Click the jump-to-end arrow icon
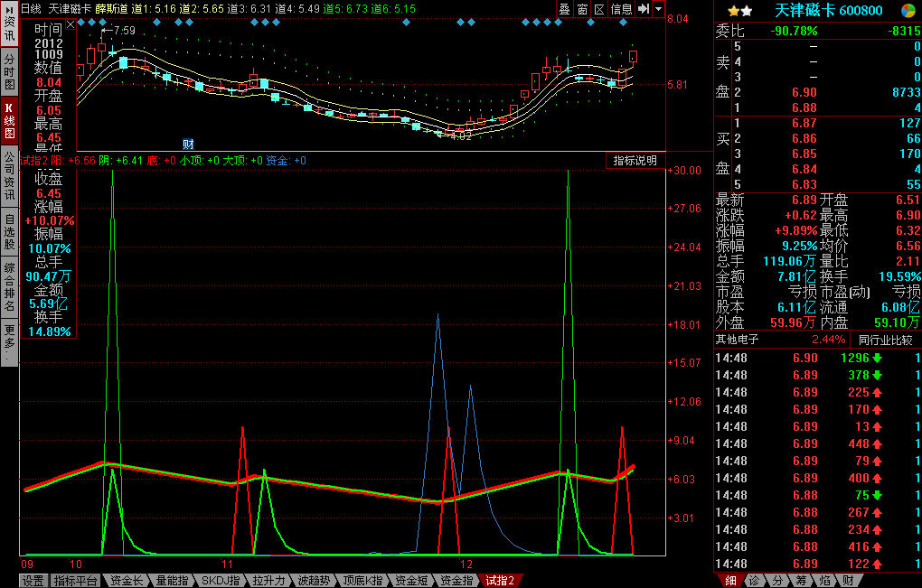Image resolution: width=922 pixels, height=588 pixels. coord(644,9)
